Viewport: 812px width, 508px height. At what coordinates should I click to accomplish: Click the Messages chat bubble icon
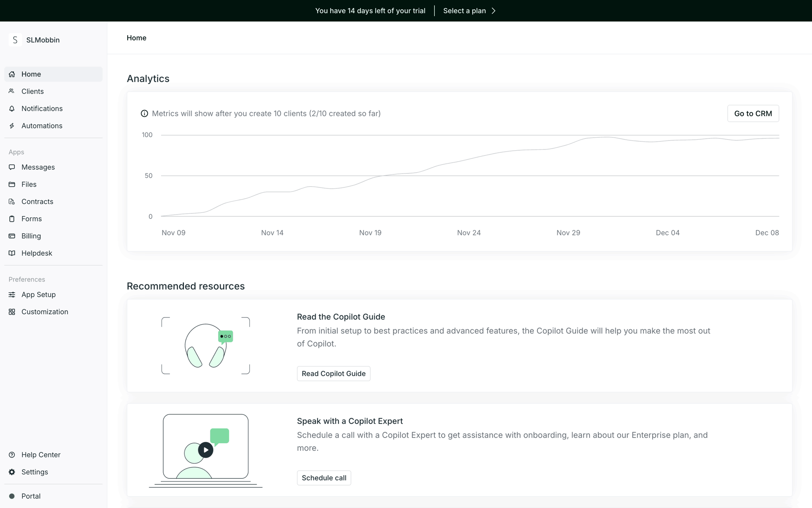(12, 167)
